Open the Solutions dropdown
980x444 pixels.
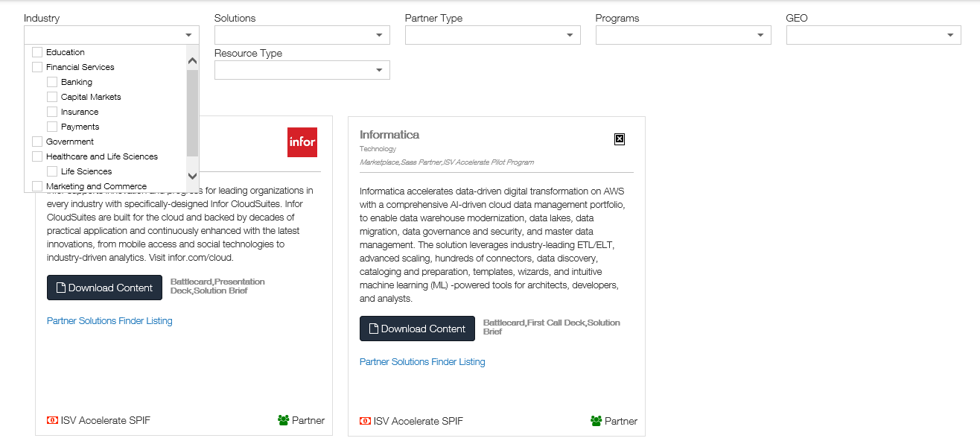[x=302, y=35]
